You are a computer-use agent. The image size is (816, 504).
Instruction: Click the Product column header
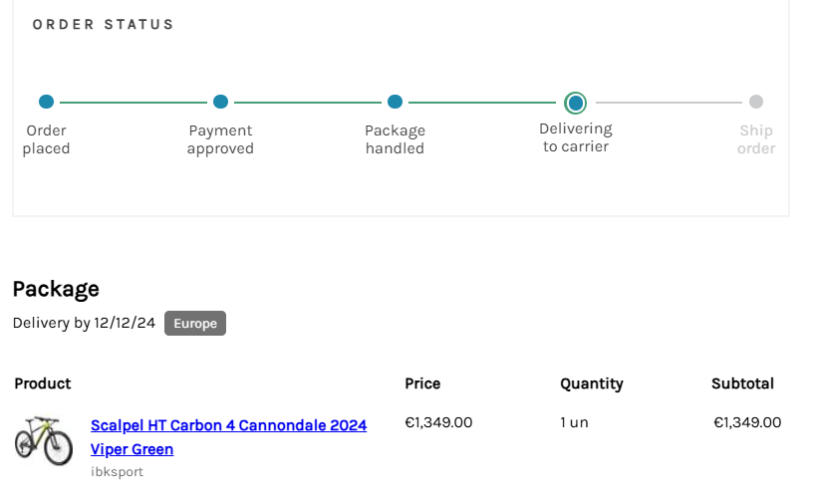tap(43, 383)
